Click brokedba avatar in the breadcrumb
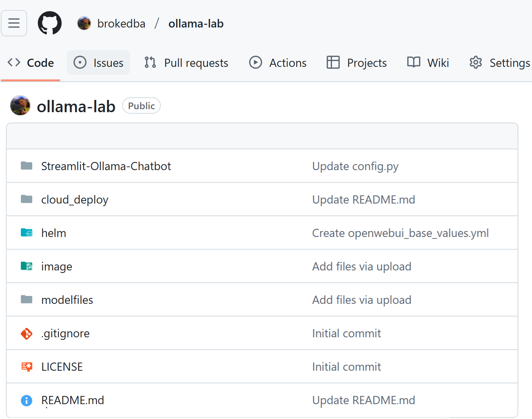 tap(84, 23)
